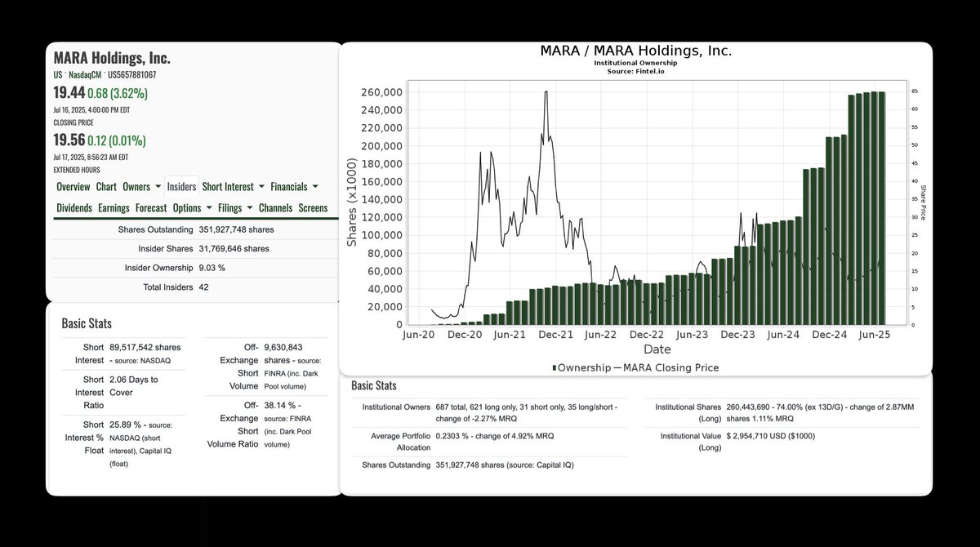Click the Jul 16, 2025 closing timestamp
This screenshot has height=547, width=980.
pyautogui.click(x=91, y=109)
